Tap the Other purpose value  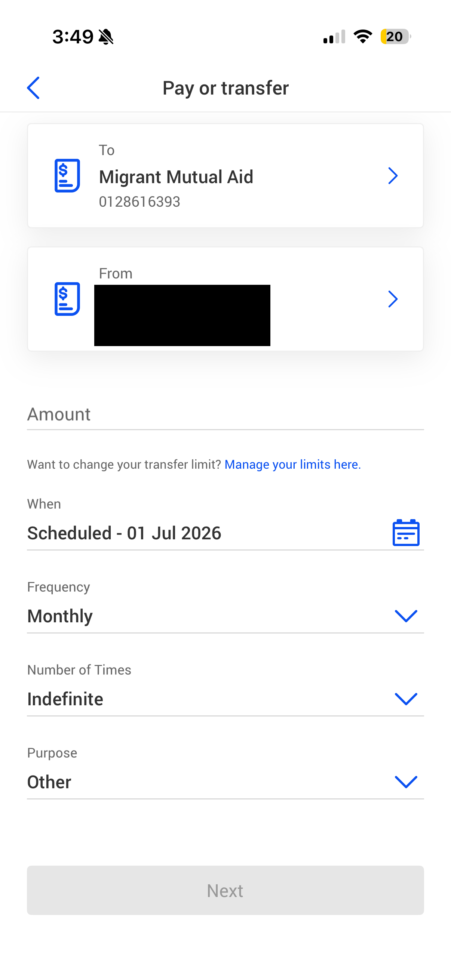(49, 782)
